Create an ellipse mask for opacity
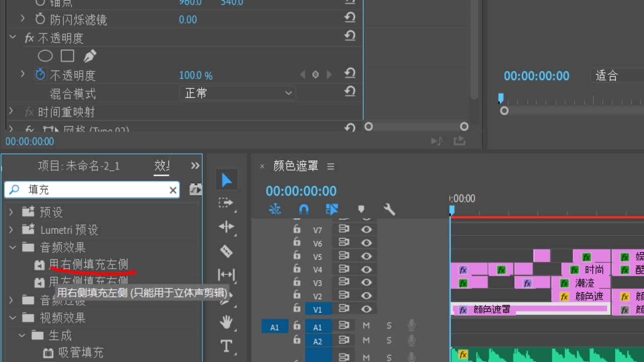This screenshot has width=644, height=362. tap(45, 56)
